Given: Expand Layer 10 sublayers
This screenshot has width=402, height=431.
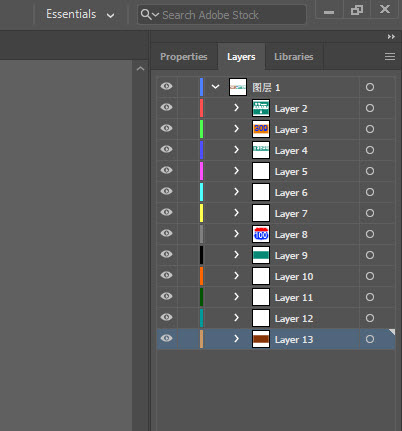Looking at the screenshot, I should coord(236,276).
